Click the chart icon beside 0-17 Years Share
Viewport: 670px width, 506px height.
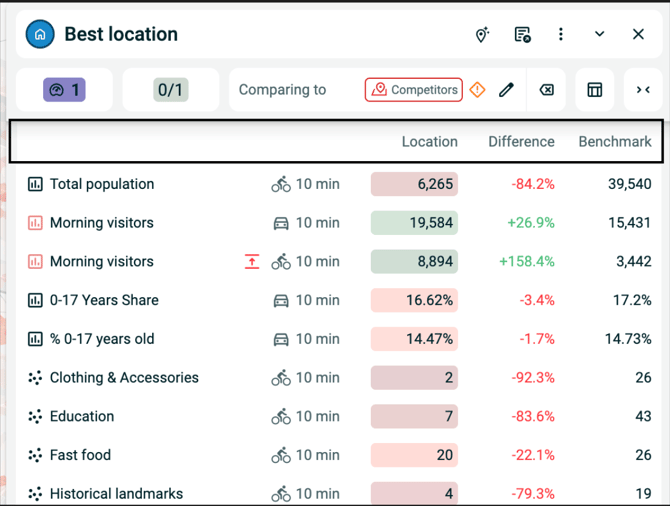35,300
